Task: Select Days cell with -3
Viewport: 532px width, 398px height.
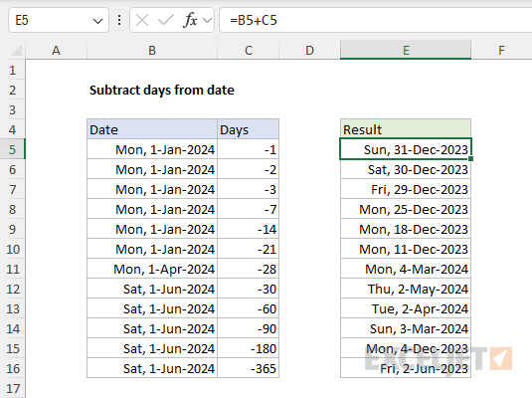Action: click(249, 189)
